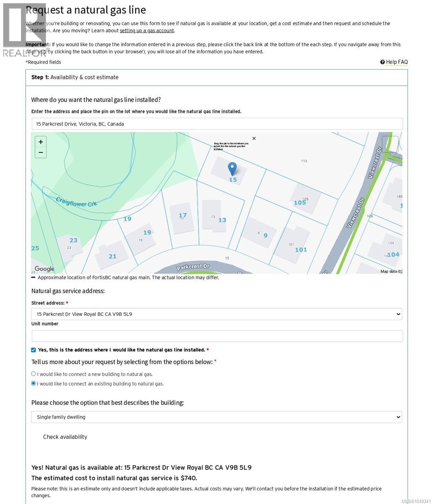Click the large lot number 17 on map
This screenshot has width=433, height=504.
coord(182,215)
